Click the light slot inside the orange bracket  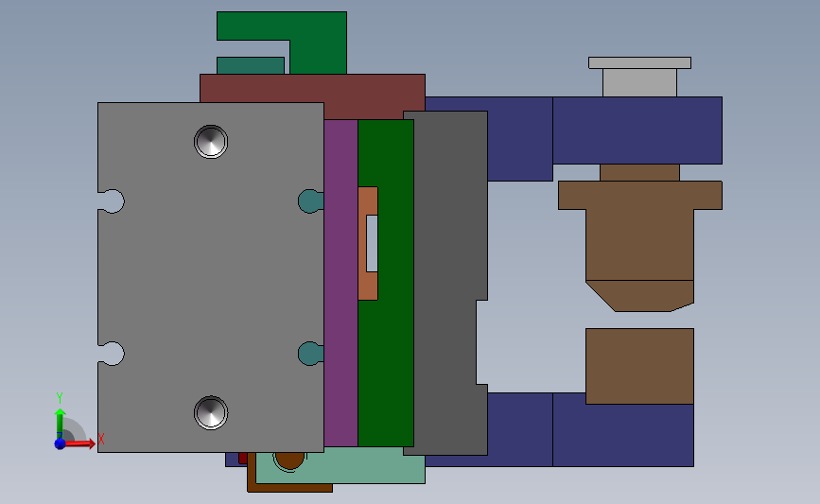tap(372, 243)
